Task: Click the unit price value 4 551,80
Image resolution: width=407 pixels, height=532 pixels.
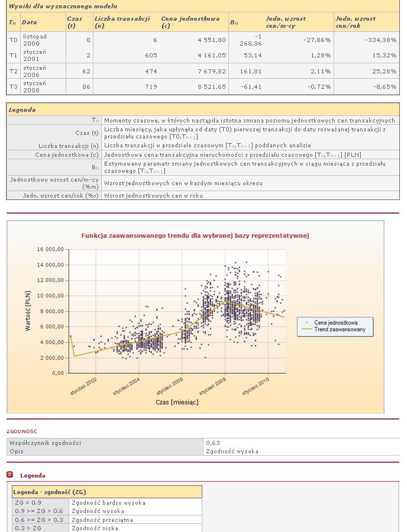Action: click(212, 40)
